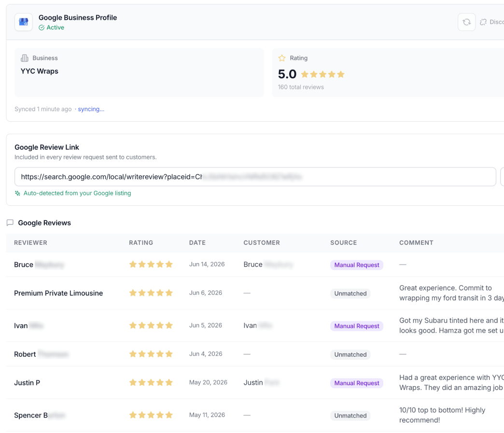This screenshot has width=504, height=433.
Task: Click the Manual Request badge in Ivan's row
Action: (x=356, y=326)
